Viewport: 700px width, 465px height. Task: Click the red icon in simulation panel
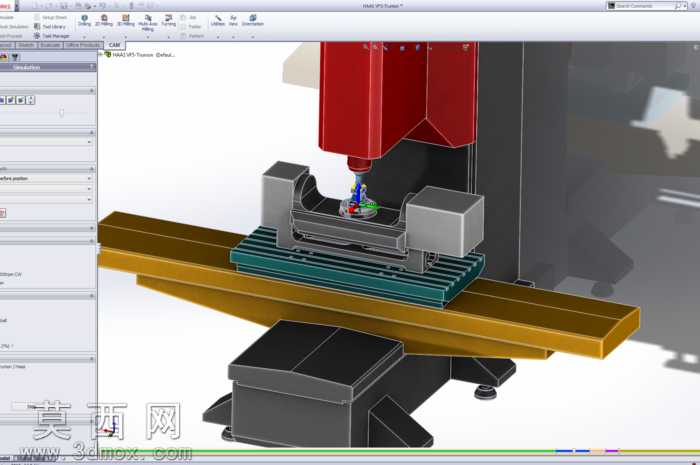[3, 213]
